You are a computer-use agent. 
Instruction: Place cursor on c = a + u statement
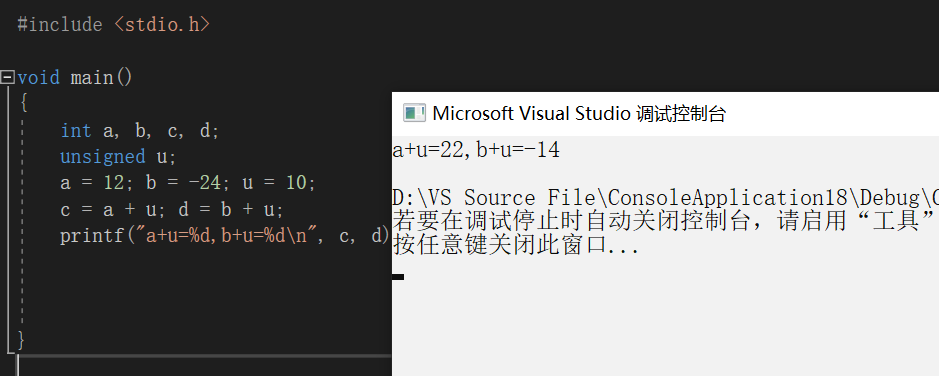107,210
